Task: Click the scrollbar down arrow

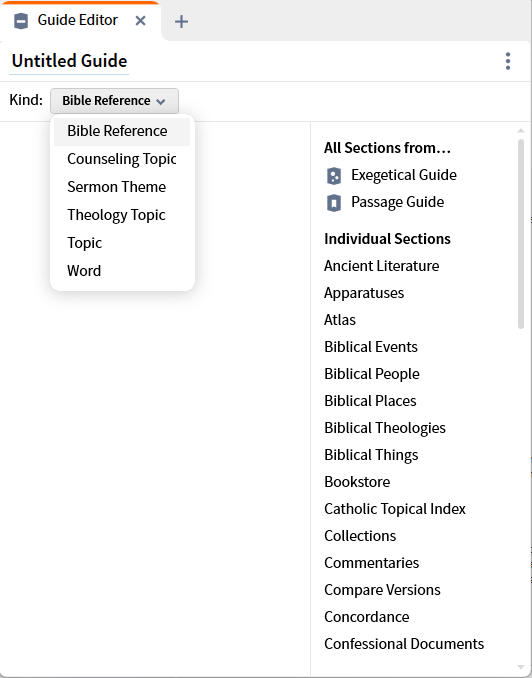Action: (521, 668)
